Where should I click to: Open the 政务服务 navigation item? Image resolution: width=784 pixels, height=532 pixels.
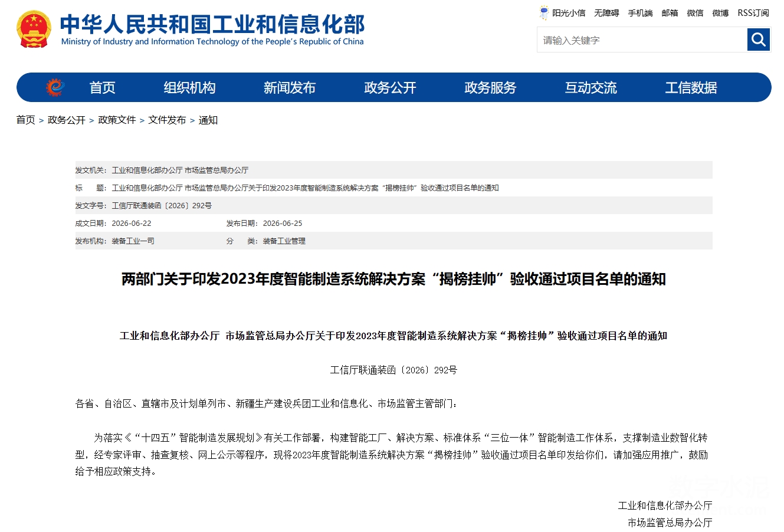tap(490, 88)
